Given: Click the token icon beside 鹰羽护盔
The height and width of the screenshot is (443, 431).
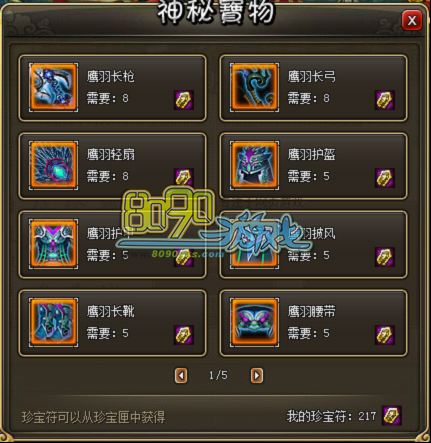Looking at the screenshot, I should (x=385, y=178).
